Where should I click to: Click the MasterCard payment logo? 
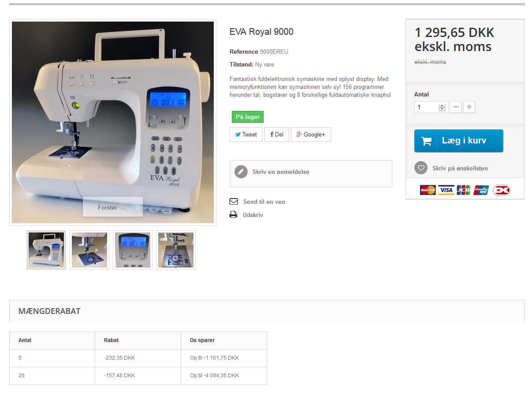pos(428,190)
